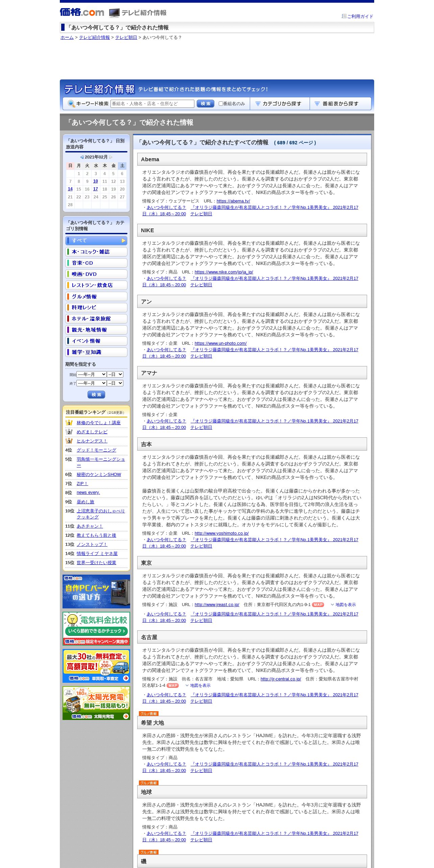Click the bronze crown rank 3 icon

(69, 441)
